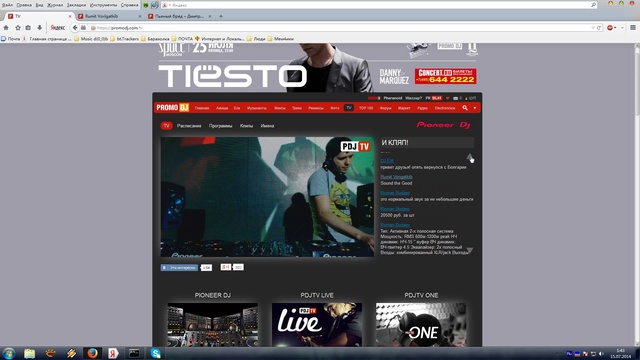The height and width of the screenshot is (360, 640).
Task: Open Главная in the PromoDJ navigation
Action: pos(202,108)
